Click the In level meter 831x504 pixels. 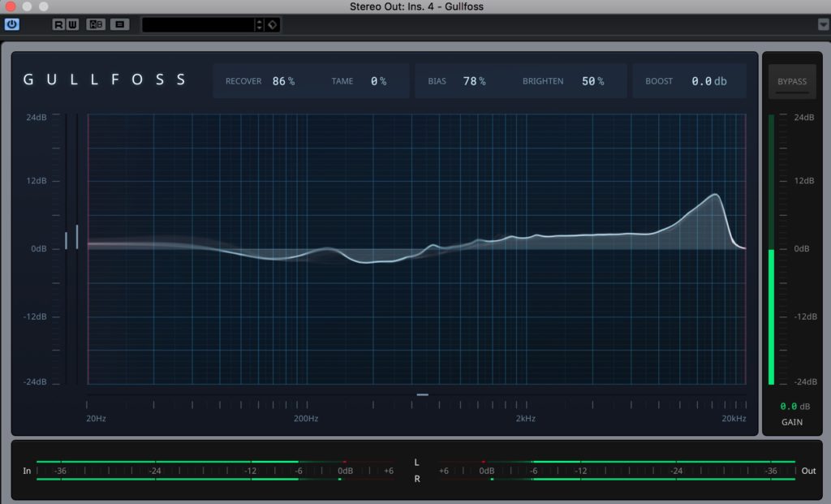point(216,471)
